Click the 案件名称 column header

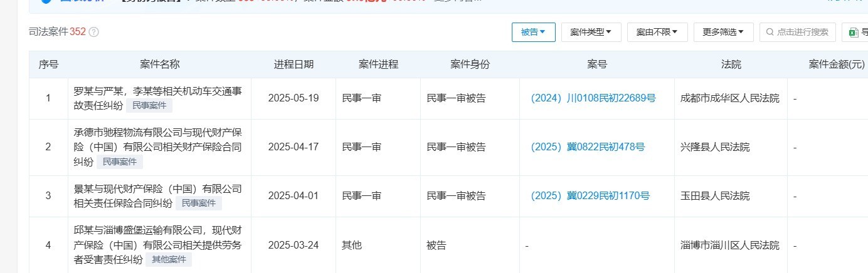159,64
